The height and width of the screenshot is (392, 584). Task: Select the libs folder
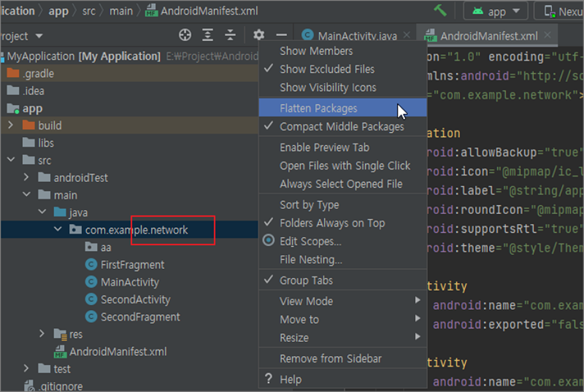coord(129,143)
